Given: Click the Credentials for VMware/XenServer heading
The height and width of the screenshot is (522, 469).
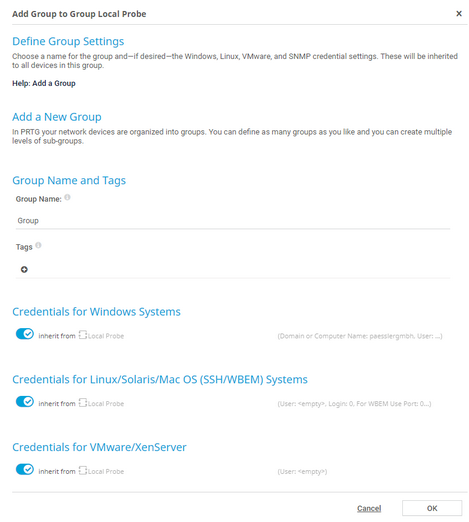Looking at the screenshot, I should pos(99,447).
